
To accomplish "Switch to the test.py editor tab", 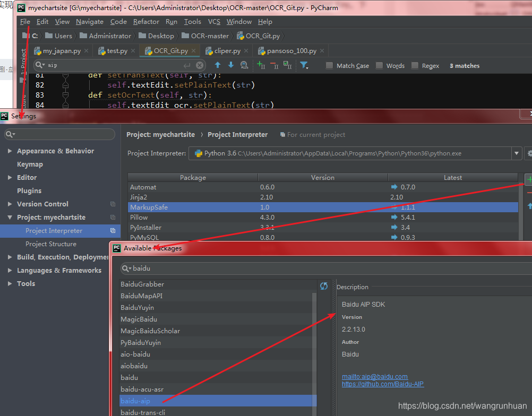I will pos(117,51).
